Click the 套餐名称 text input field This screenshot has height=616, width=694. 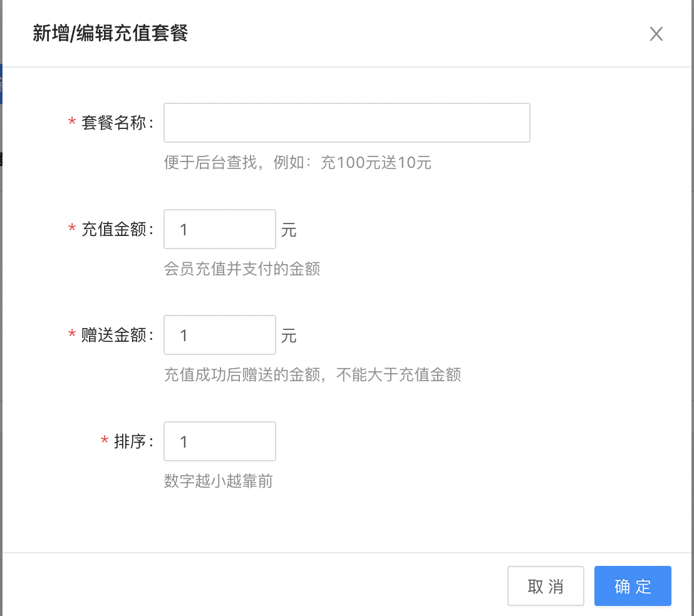point(346,123)
